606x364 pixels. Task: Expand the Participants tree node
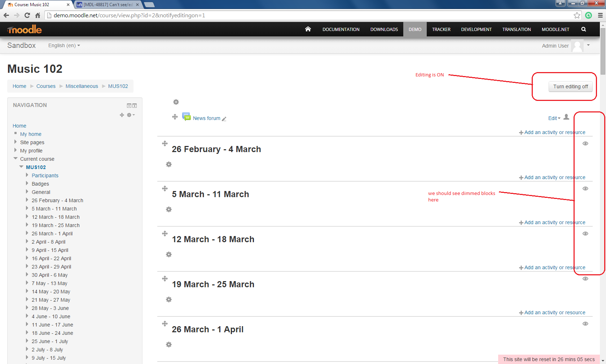(x=27, y=175)
